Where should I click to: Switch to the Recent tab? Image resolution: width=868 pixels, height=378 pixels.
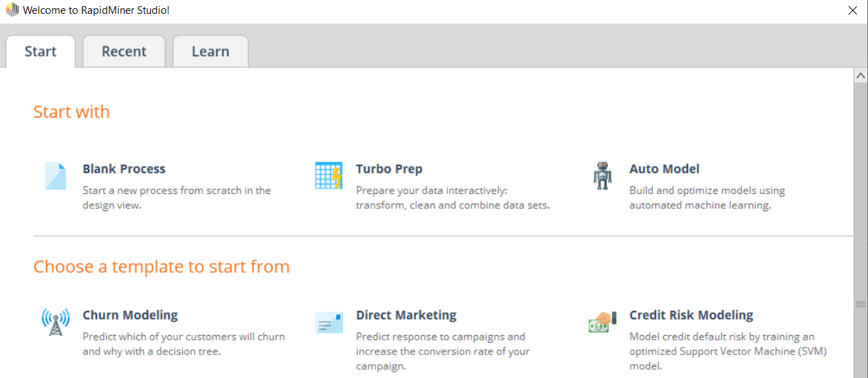click(x=124, y=51)
